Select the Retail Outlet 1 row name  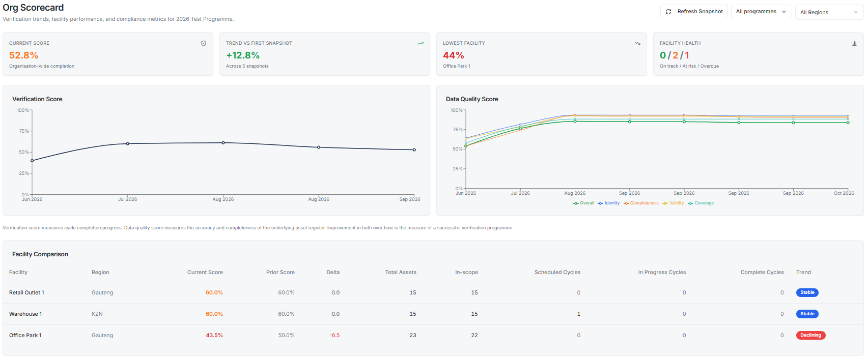26,293
